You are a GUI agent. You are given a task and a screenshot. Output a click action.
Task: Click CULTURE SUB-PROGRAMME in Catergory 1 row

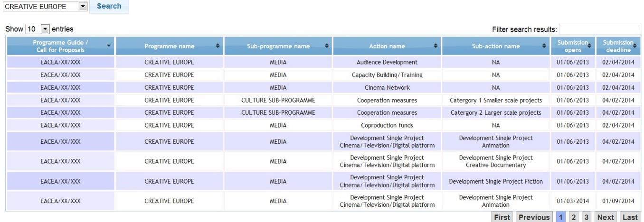(x=278, y=100)
